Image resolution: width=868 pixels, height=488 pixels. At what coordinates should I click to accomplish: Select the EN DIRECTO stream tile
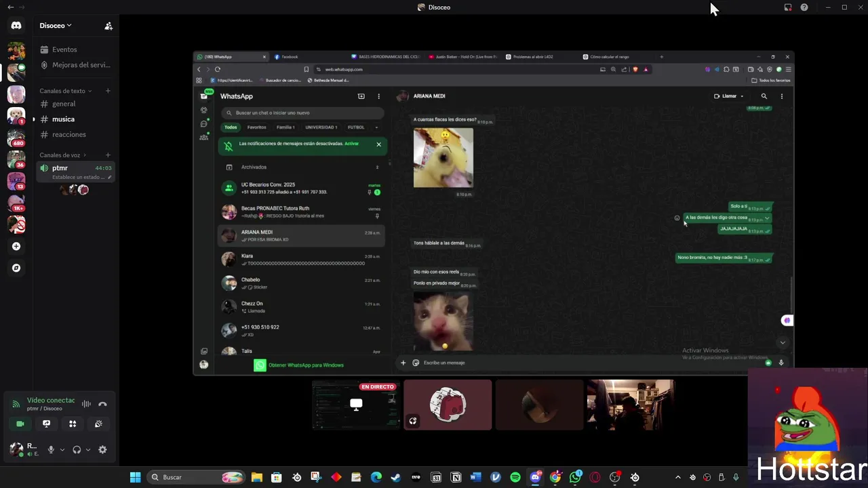point(356,405)
